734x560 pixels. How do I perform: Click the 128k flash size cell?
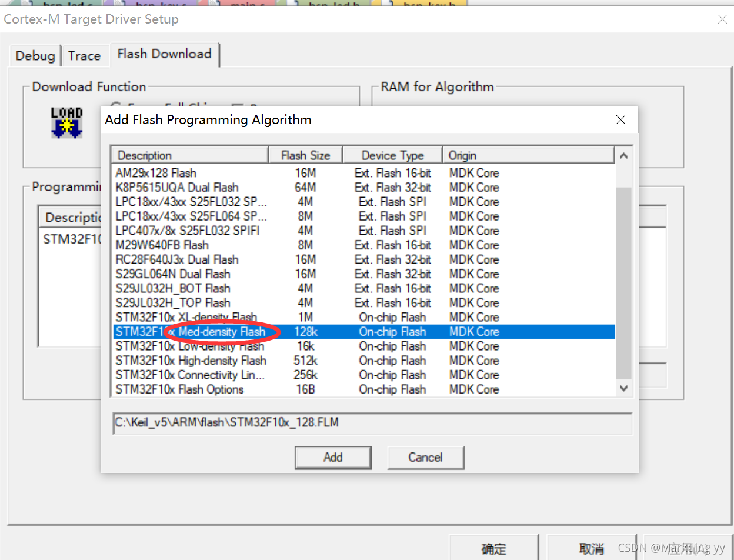click(x=305, y=332)
